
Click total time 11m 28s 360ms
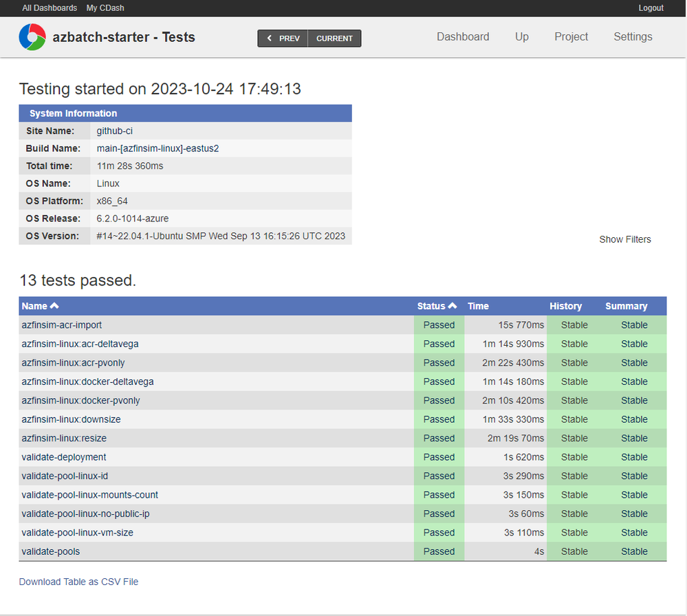[x=130, y=166]
